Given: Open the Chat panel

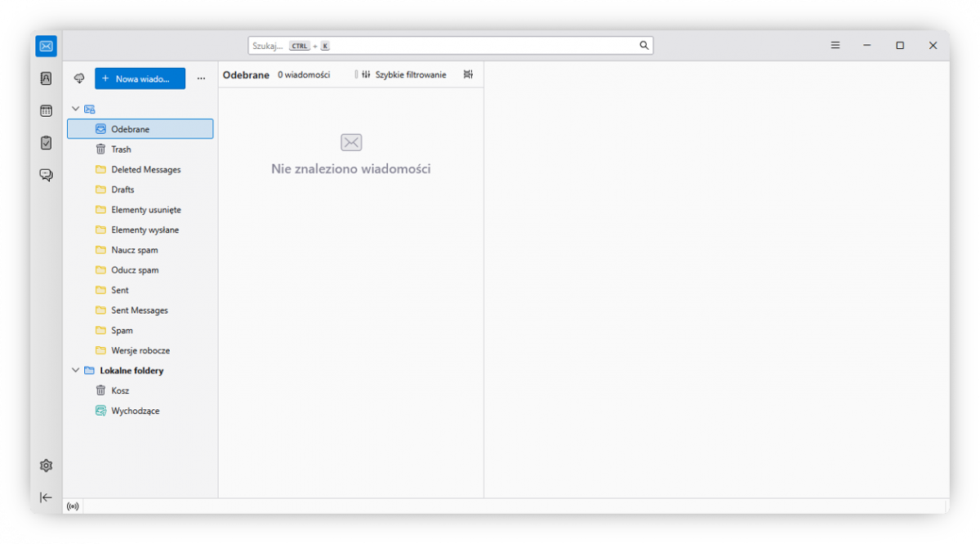Looking at the screenshot, I should tap(46, 174).
